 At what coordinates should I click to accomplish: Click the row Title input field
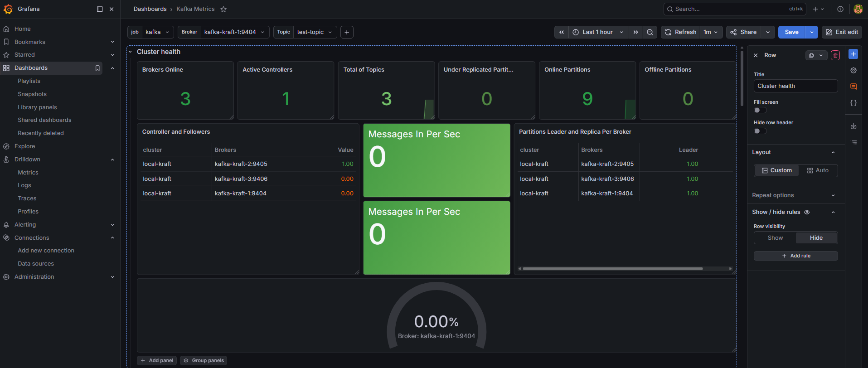[x=795, y=86]
